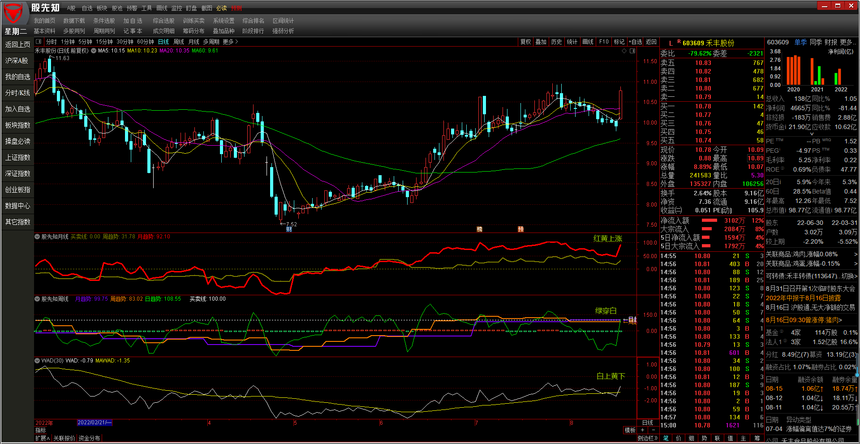Select the 单季 tab in financial panel

coord(800,42)
